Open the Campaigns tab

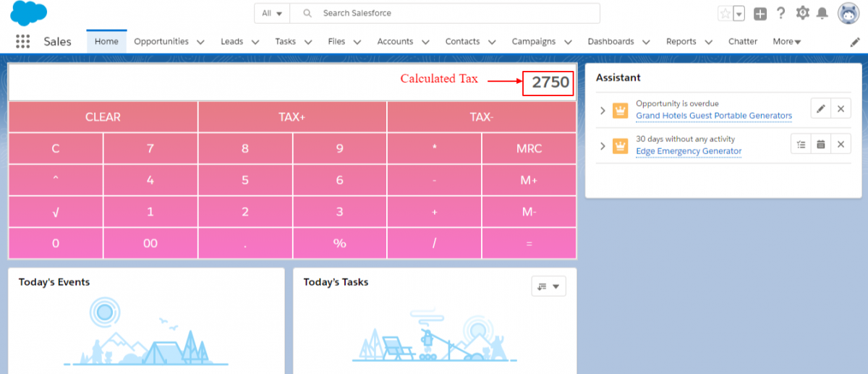pyautogui.click(x=534, y=42)
